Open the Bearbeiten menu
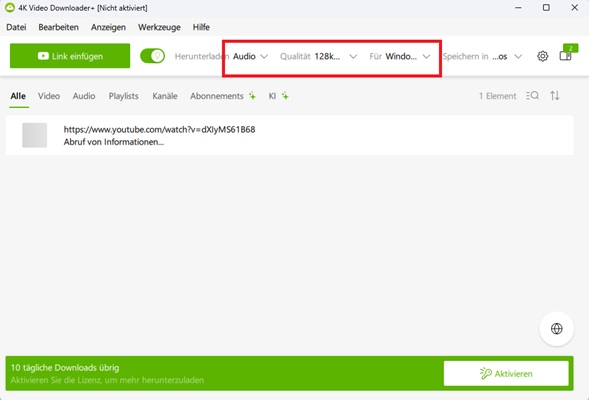Viewport: 589px width, 400px height. click(59, 27)
